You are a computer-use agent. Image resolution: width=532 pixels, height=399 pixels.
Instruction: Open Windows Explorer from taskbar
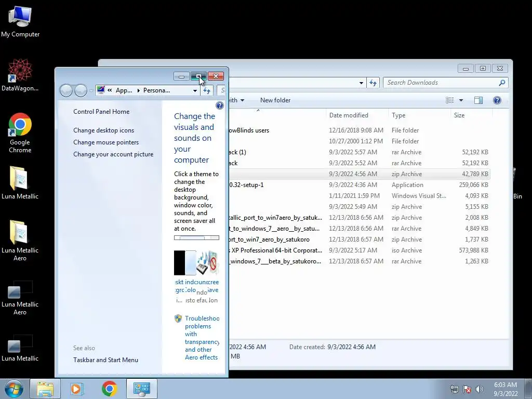45,389
